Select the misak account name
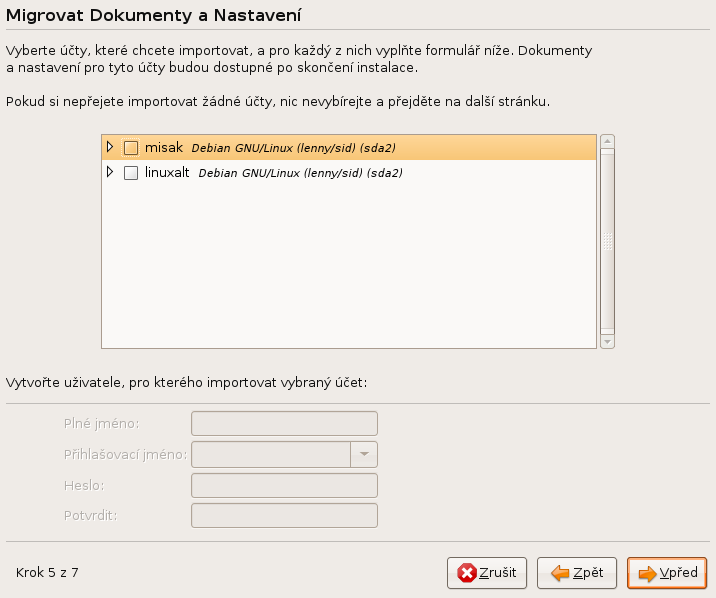 [x=164, y=147]
